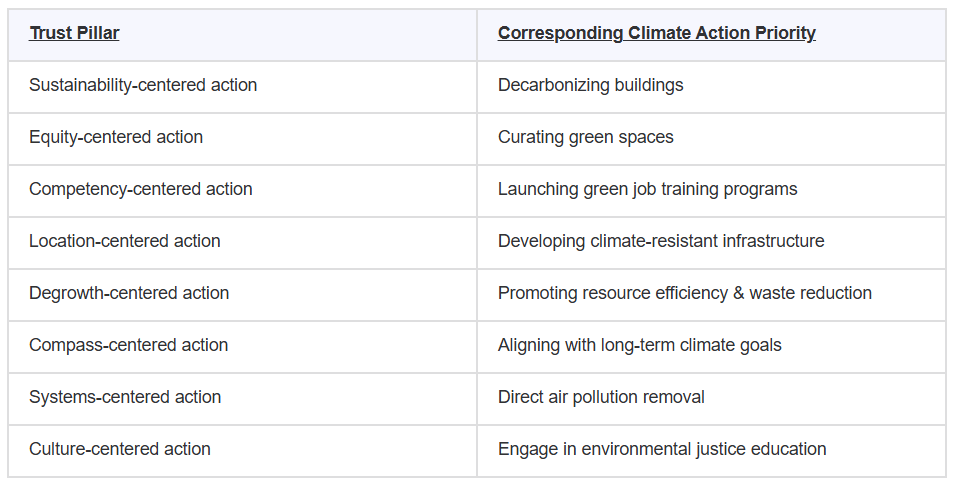Click Developing climate-resistant infrastructure text
954x485 pixels.
[661, 241]
